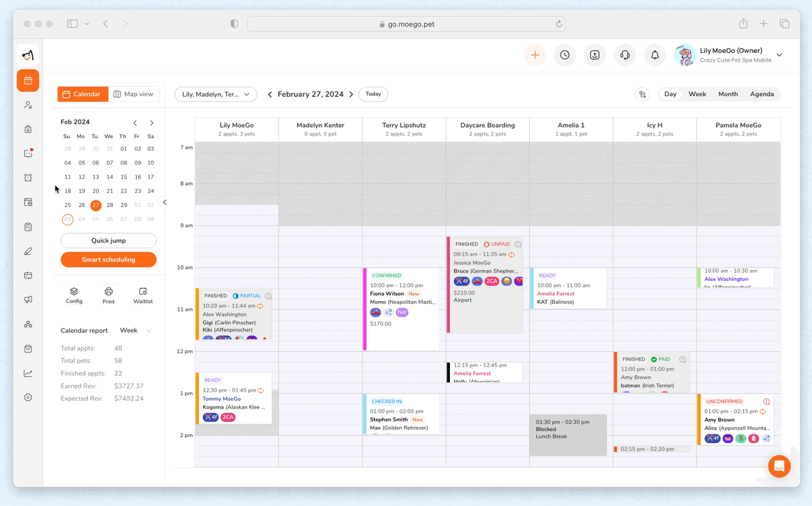Screen dimensions: 812x506
Task: Open the online booking icon in sidebar
Action: pos(28,202)
